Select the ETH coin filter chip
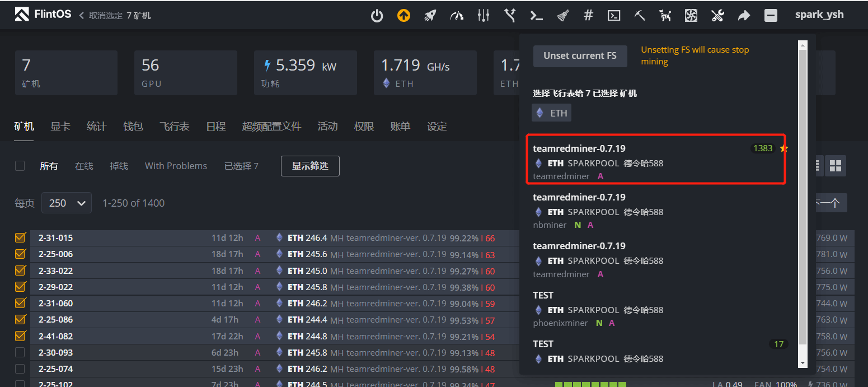The width and height of the screenshot is (868, 387). point(552,113)
